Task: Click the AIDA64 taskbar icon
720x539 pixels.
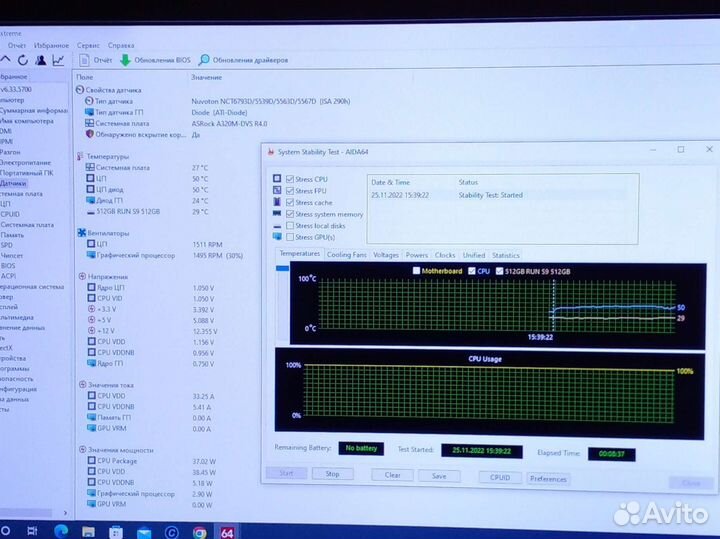Action: coord(227,532)
